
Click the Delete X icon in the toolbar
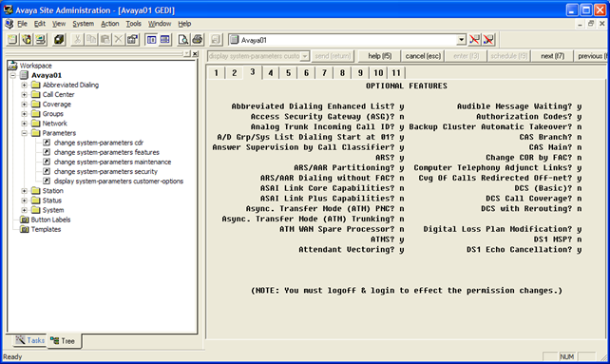pyautogui.click(x=118, y=39)
